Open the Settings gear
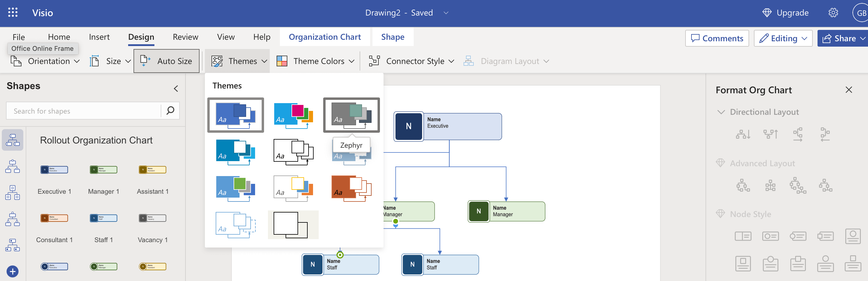The height and width of the screenshot is (281, 868). pos(833,13)
